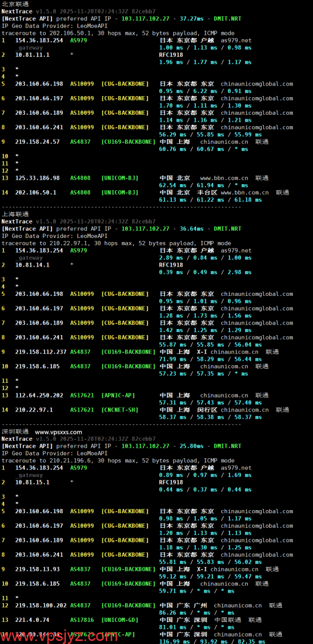Click the '[UNICOM-GD]' network tag
Viewport: 313px width, 644px height.
120,620
